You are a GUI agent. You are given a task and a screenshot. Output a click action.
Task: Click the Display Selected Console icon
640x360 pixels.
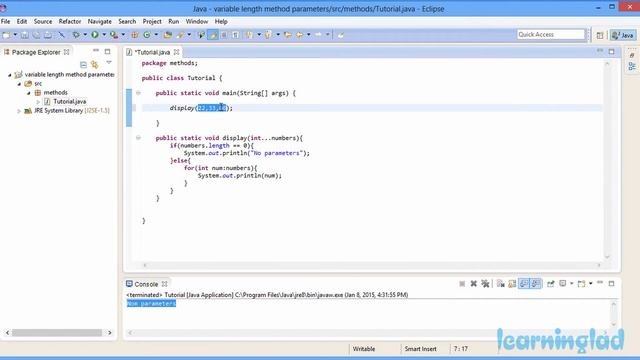562,284
